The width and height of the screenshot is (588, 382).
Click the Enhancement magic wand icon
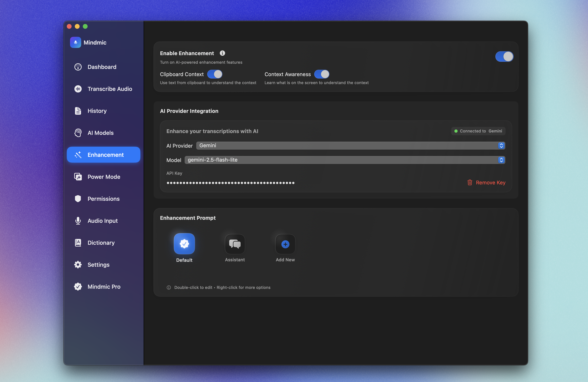tap(78, 155)
